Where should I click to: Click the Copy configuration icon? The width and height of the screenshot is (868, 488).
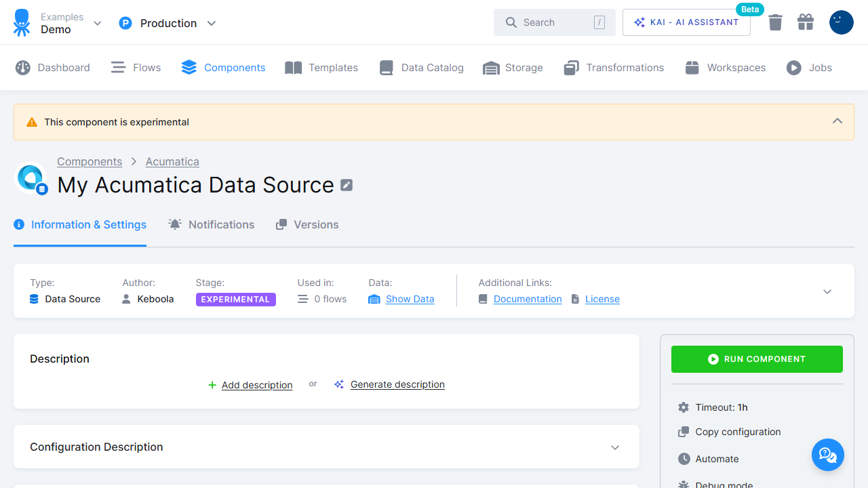684,432
